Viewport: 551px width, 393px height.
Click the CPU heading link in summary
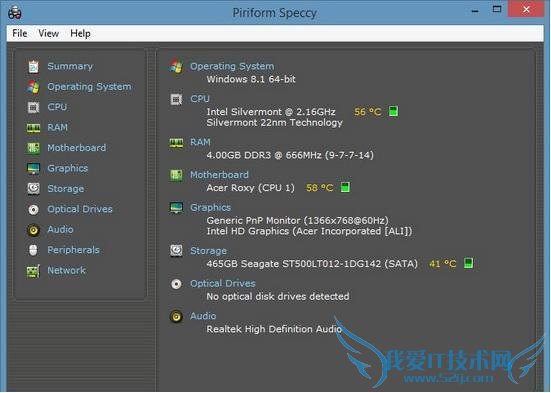point(200,99)
